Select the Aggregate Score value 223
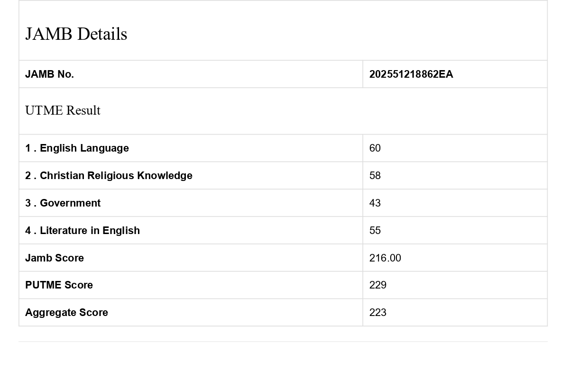 point(378,313)
